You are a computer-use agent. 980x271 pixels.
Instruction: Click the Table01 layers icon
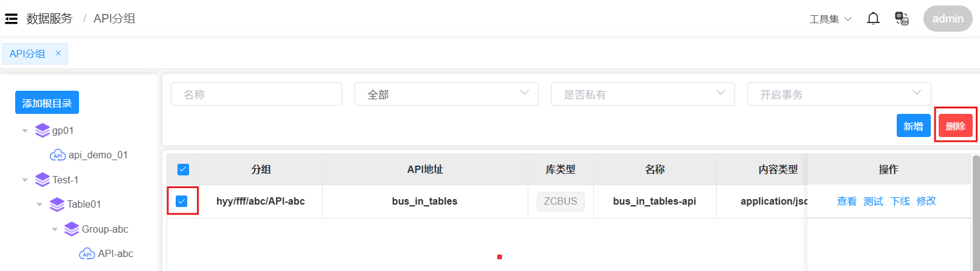pyautogui.click(x=57, y=205)
